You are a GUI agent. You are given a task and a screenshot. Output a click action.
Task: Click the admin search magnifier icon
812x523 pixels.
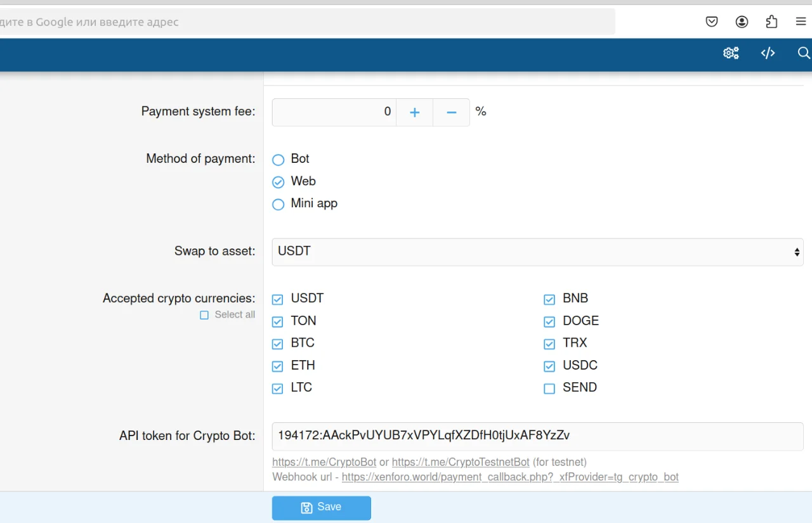click(804, 53)
